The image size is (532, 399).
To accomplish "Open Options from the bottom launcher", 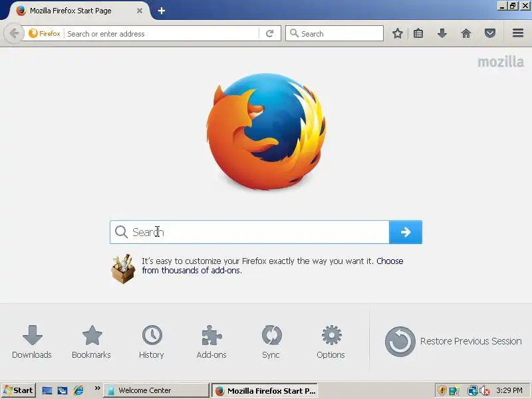I will click(331, 342).
